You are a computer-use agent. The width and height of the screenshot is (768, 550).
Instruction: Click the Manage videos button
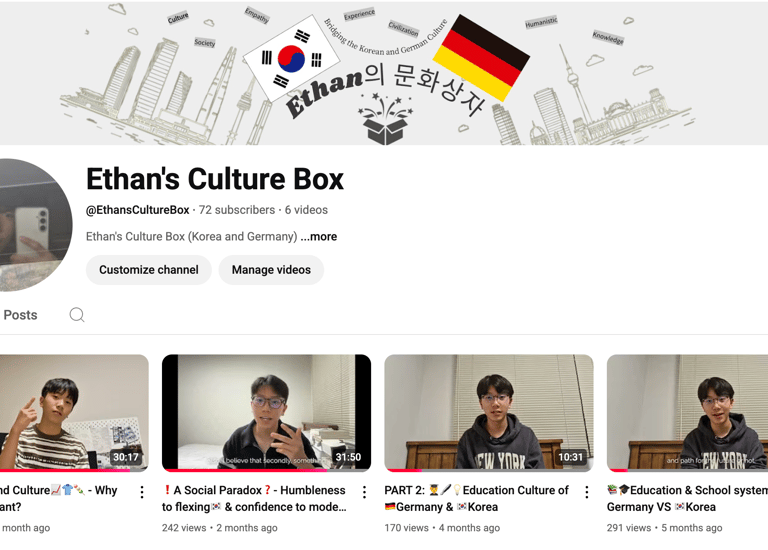point(271,270)
